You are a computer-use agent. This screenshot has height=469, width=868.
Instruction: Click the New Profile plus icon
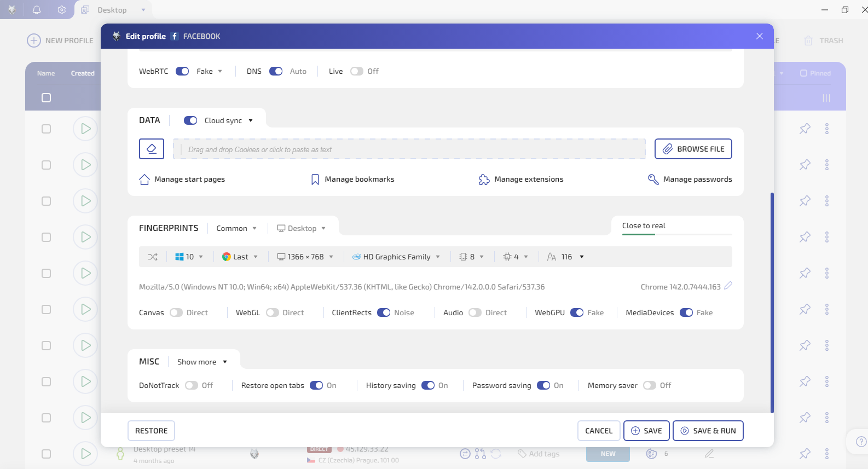(x=34, y=40)
